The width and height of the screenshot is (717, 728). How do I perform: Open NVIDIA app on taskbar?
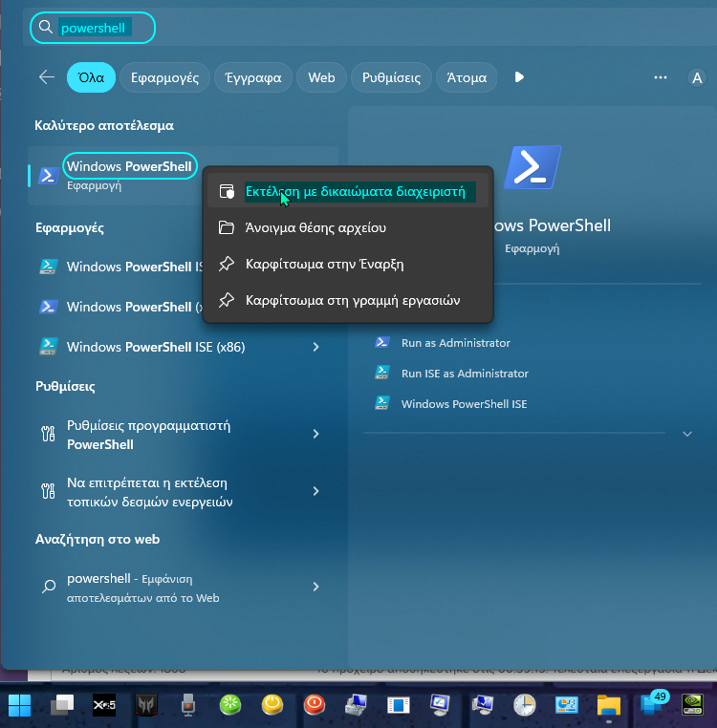click(692, 705)
